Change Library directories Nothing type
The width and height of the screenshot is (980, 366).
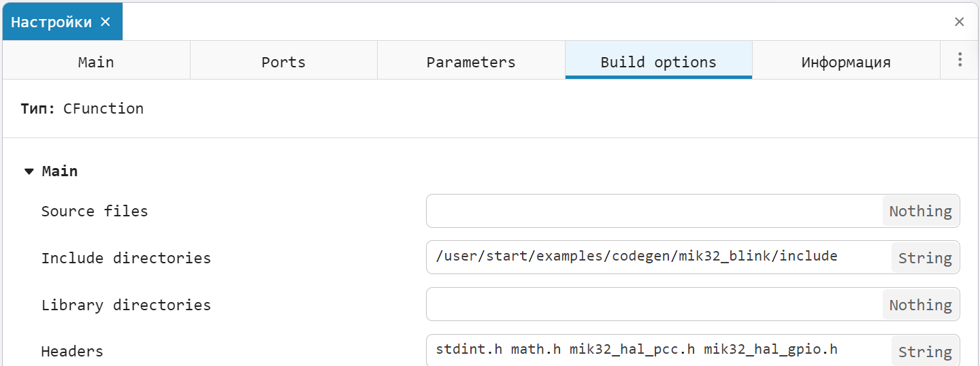(x=920, y=305)
